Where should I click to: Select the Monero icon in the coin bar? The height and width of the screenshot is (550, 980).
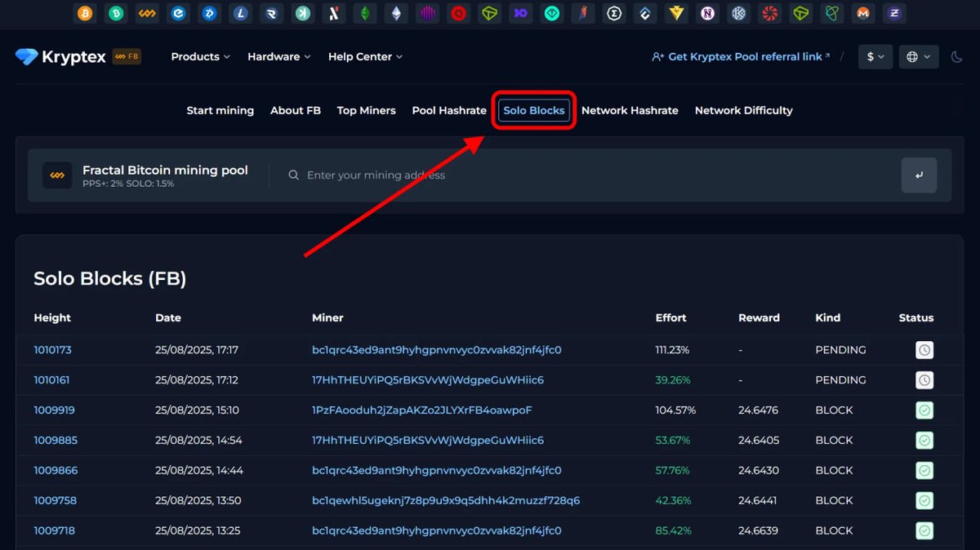coord(863,13)
